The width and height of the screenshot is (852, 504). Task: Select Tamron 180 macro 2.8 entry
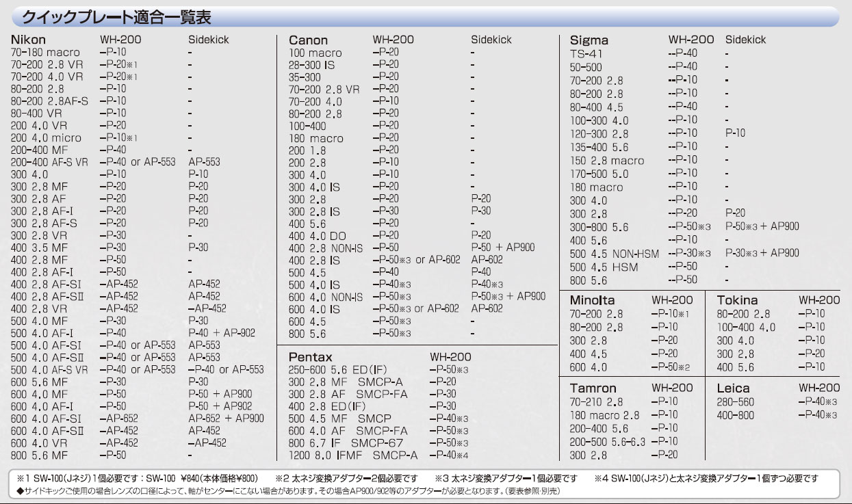point(604,415)
